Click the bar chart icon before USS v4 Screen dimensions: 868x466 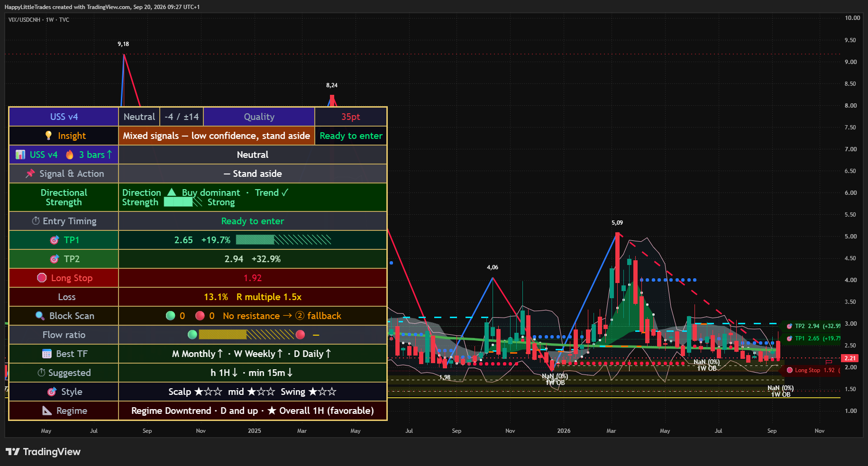click(20, 155)
